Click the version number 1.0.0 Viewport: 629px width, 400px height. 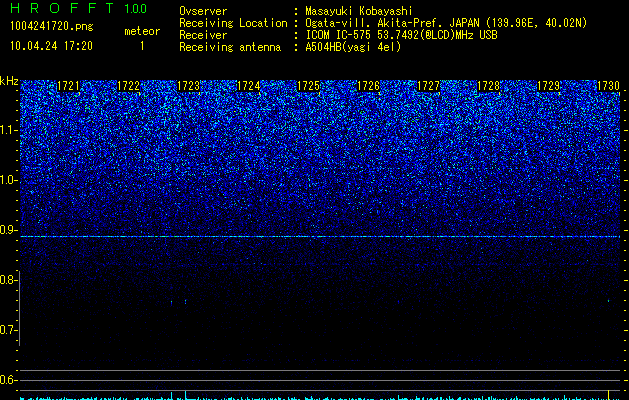click(136, 8)
